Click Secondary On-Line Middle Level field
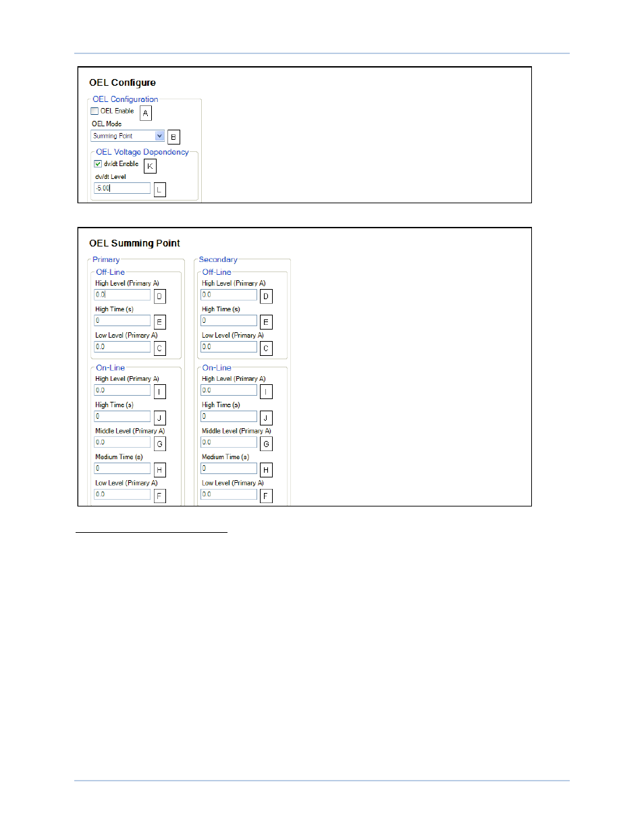 (229, 442)
